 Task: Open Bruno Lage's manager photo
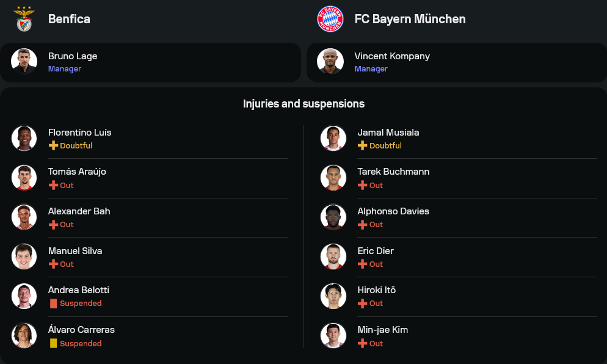click(x=24, y=61)
